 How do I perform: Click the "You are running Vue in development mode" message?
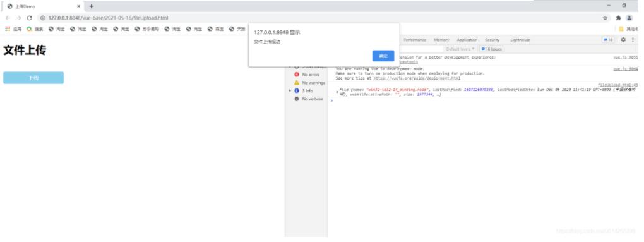click(380, 69)
